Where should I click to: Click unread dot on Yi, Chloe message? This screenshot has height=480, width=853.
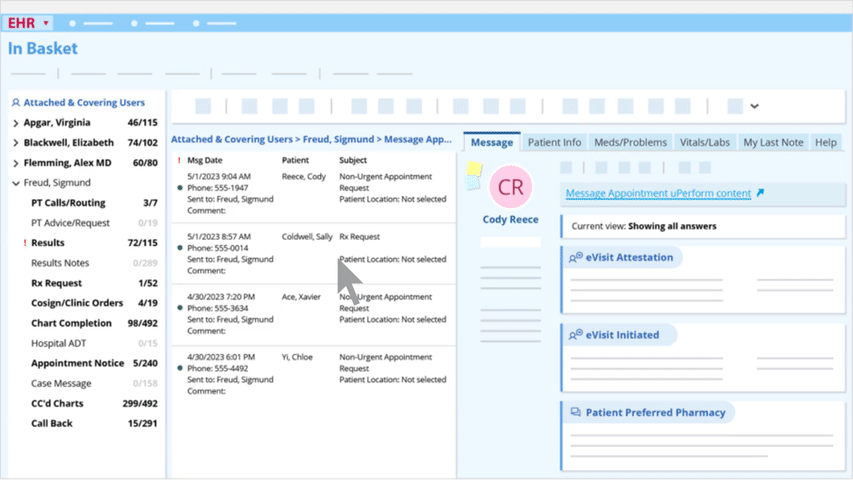point(180,368)
